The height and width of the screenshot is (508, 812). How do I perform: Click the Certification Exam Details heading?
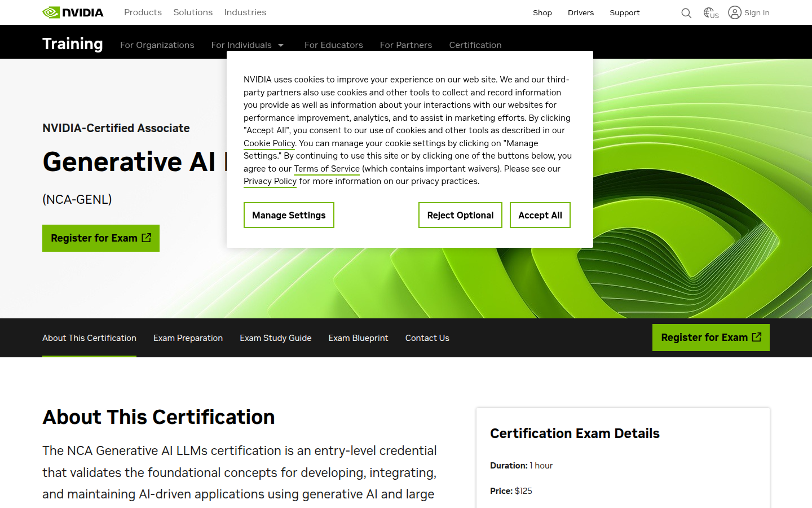point(575,433)
